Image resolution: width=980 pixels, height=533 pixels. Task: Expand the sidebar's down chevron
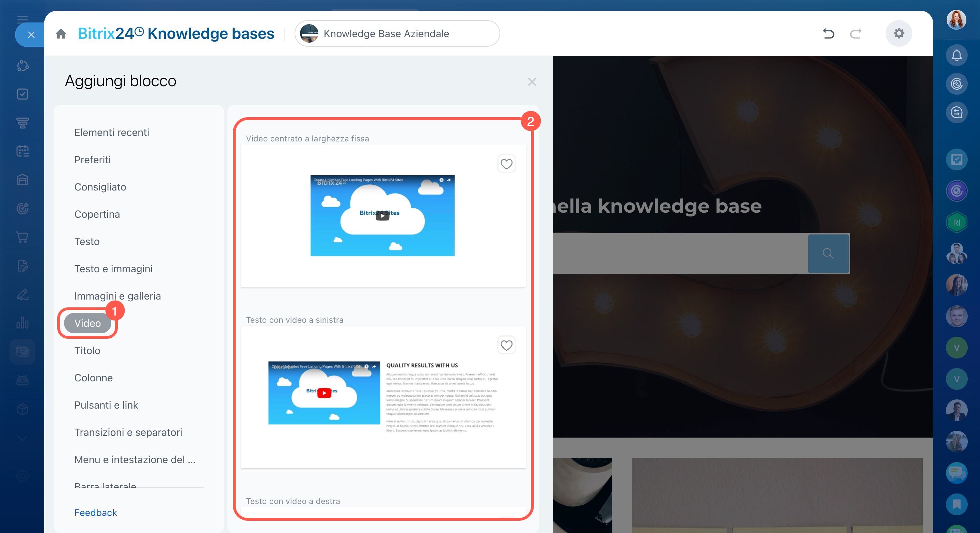tap(22, 438)
